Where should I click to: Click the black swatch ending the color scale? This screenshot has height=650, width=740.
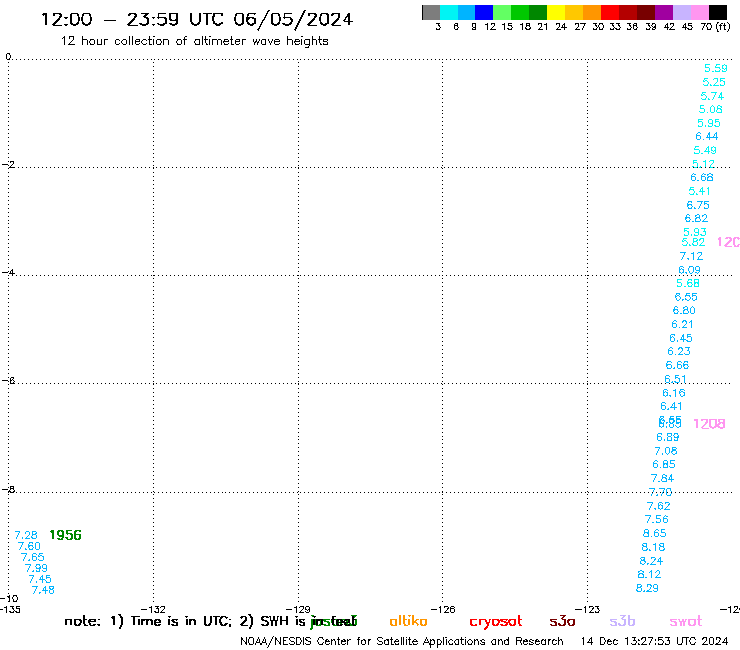718,12
